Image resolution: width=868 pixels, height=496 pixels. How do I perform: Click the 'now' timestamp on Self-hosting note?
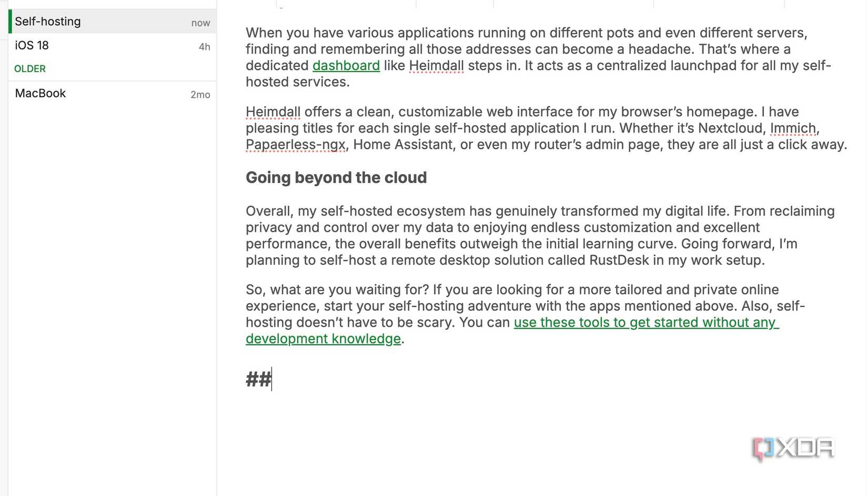[x=200, y=23]
